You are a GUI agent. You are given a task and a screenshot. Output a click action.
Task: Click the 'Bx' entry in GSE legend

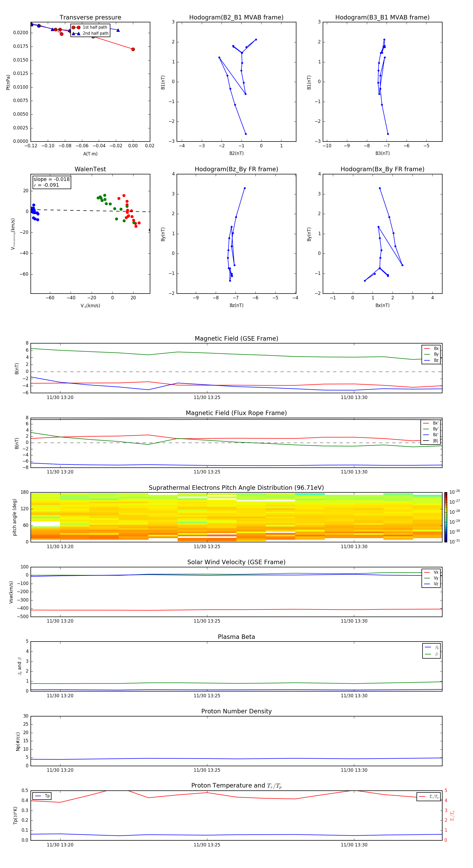click(x=431, y=349)
